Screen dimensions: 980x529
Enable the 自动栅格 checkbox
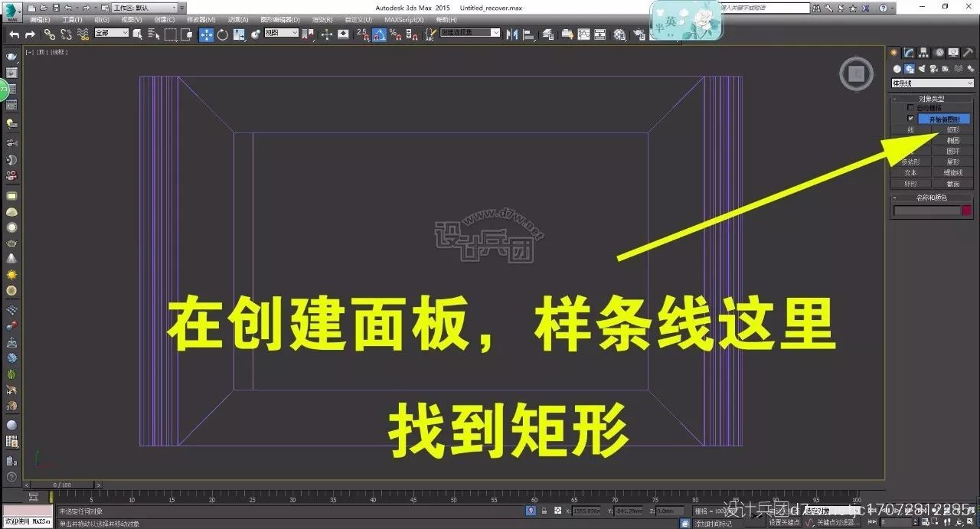(x=910, y=107)
